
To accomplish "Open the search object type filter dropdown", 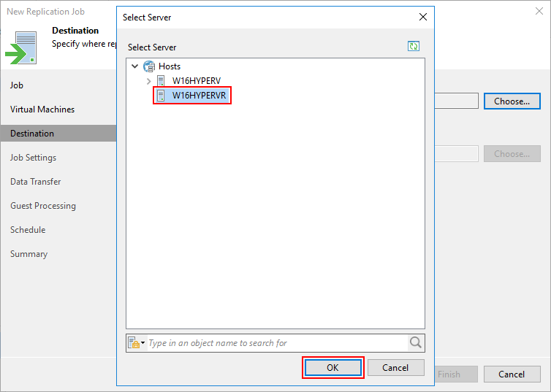I will coord(137,342).
